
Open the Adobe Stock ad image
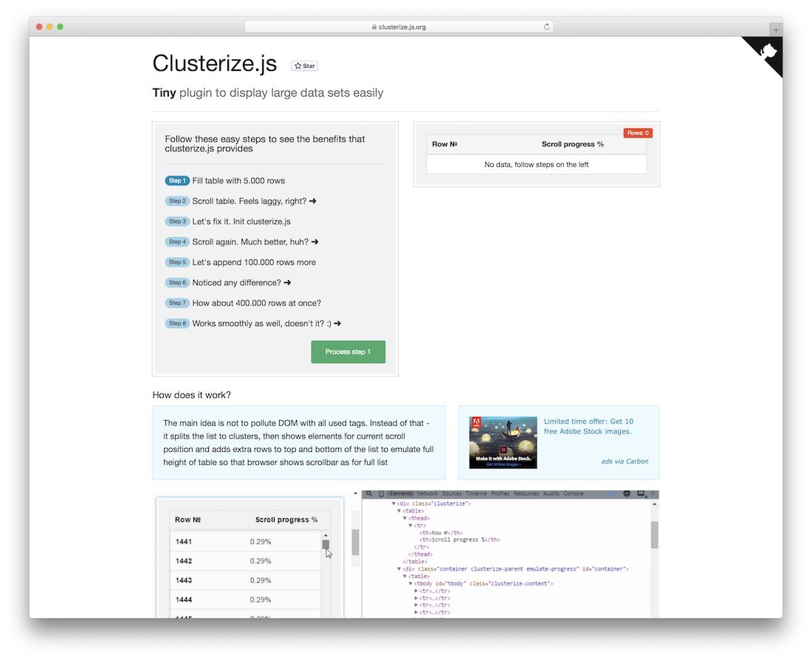point(503,442)
